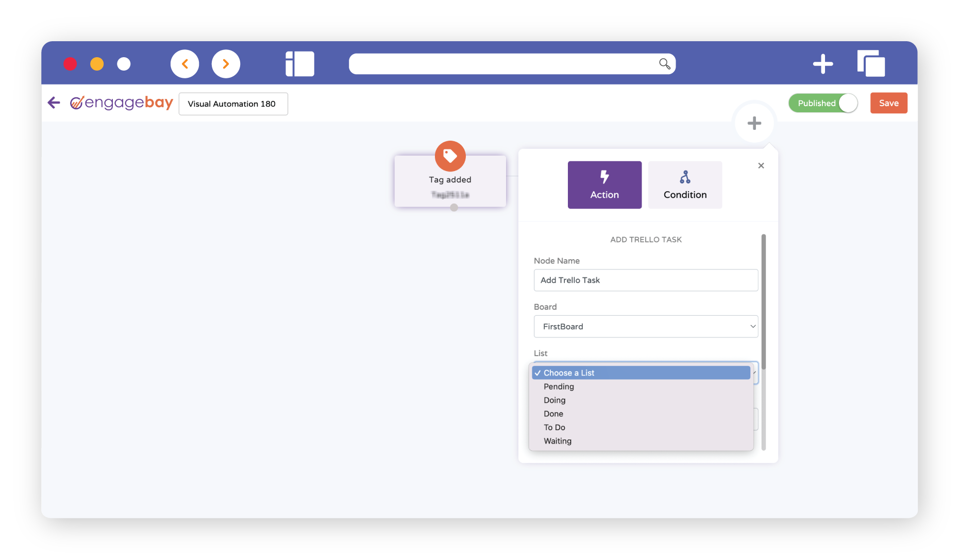959x560 pixels.
Task: Select Pending from the list options
Action: tap(559, 386)
